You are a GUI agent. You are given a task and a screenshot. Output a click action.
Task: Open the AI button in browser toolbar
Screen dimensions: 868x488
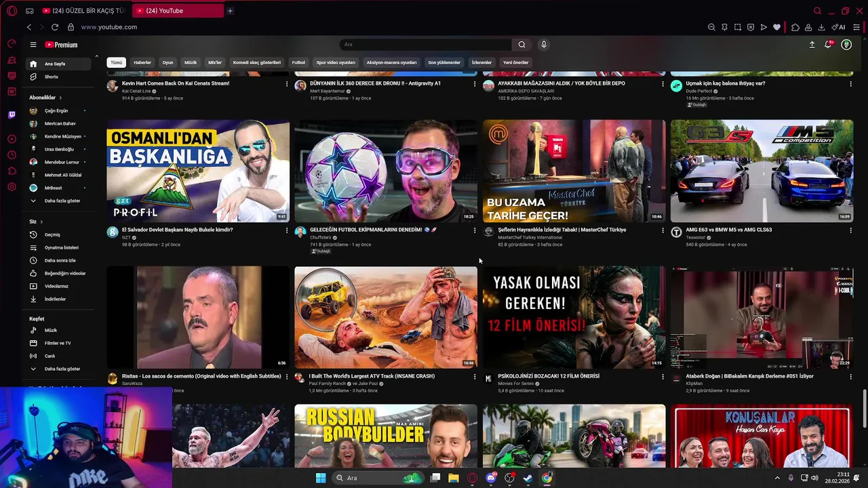click(x=839, y=27)
